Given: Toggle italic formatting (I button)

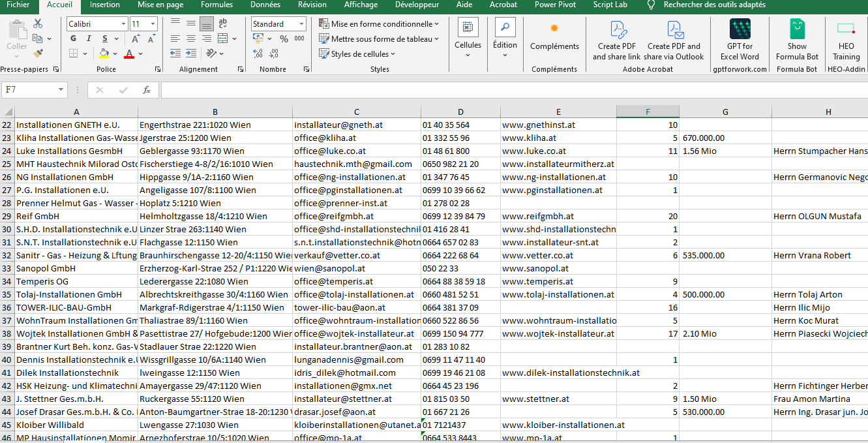Looking at the screenshot, I should click(87, 39).
